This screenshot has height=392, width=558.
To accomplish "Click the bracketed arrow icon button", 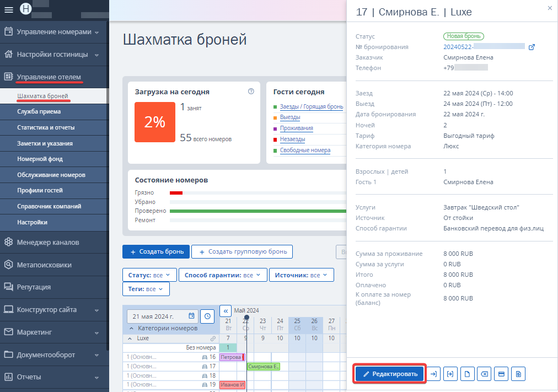I will click(450, 374).
